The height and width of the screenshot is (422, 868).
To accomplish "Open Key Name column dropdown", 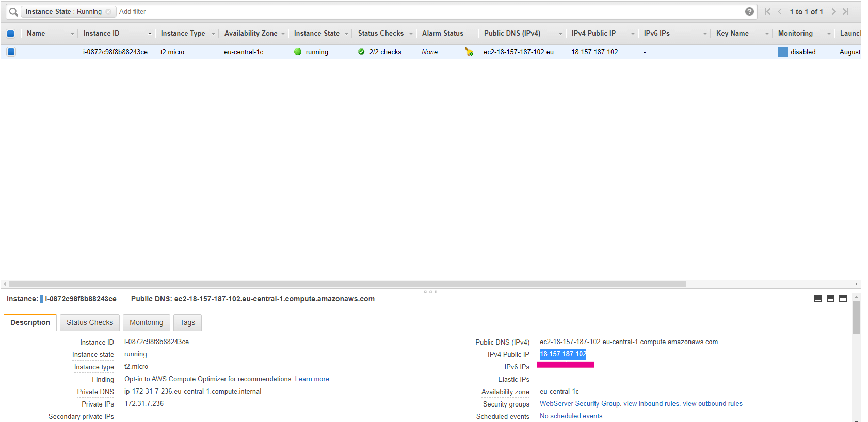I will pyautogui.click(x=767, y=34).
